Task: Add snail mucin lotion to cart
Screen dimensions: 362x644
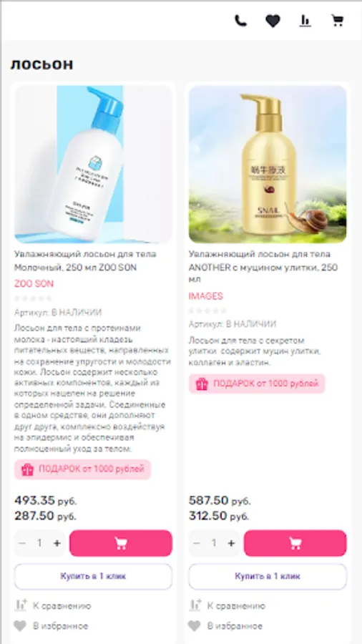Action: 295,543
